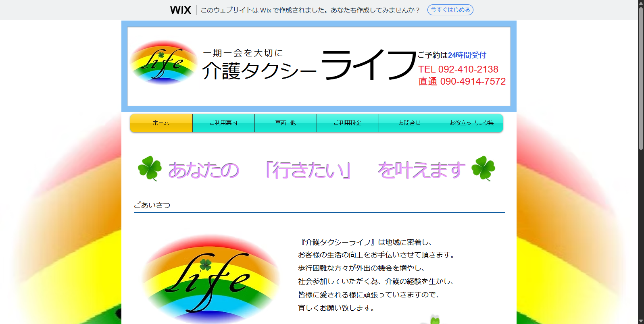Click the large rainbow life image

tap(210, 279)
